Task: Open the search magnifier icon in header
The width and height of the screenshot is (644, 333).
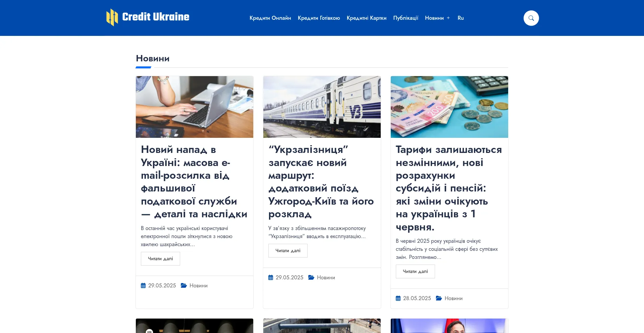Action: click(531, 18)
